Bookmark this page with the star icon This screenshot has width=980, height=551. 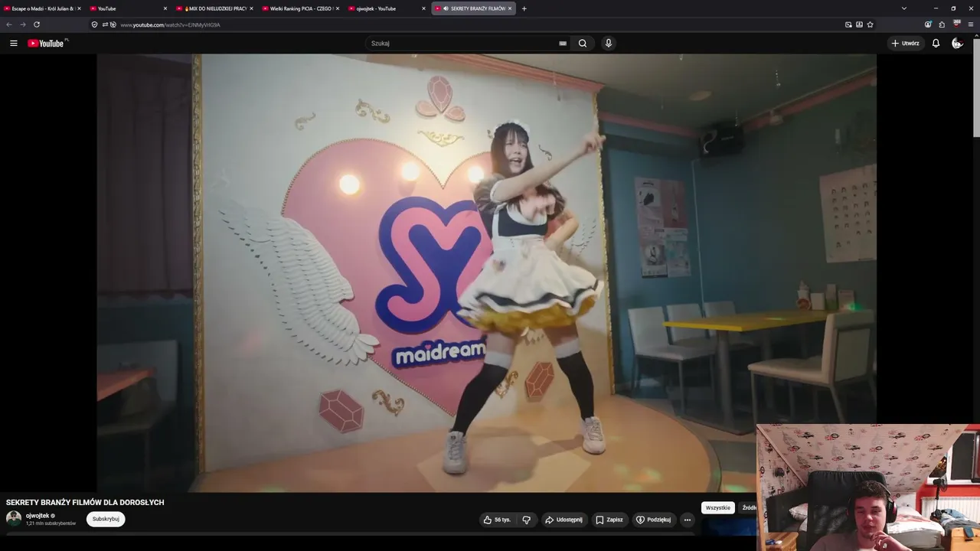870,24
